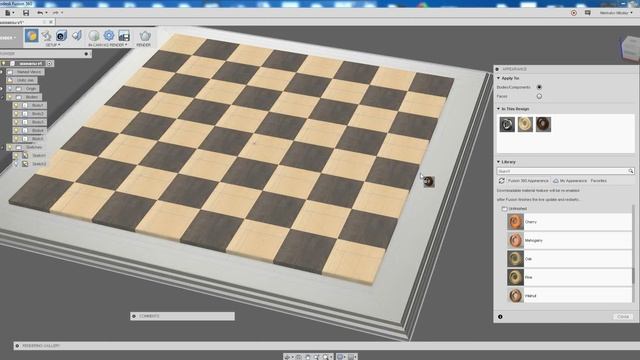Viewport: 640px width, 360px height.
Task: Collapse the Bodies folder tree arrow
Action: [3, 97]
